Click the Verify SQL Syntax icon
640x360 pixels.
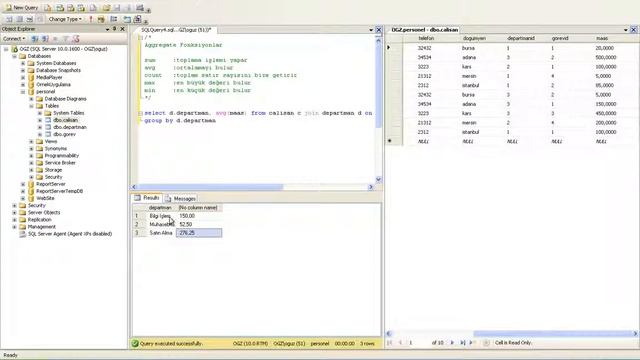point(101,19)
